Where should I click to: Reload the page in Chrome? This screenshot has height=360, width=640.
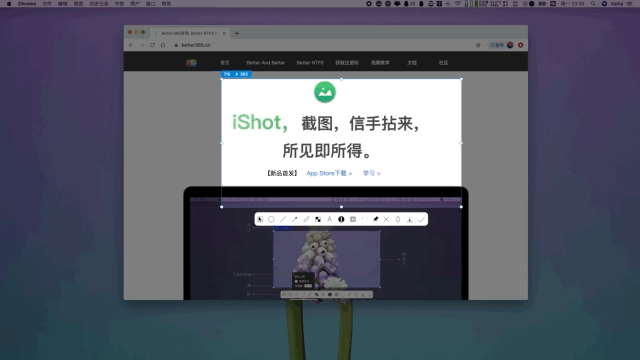[152, 45]
